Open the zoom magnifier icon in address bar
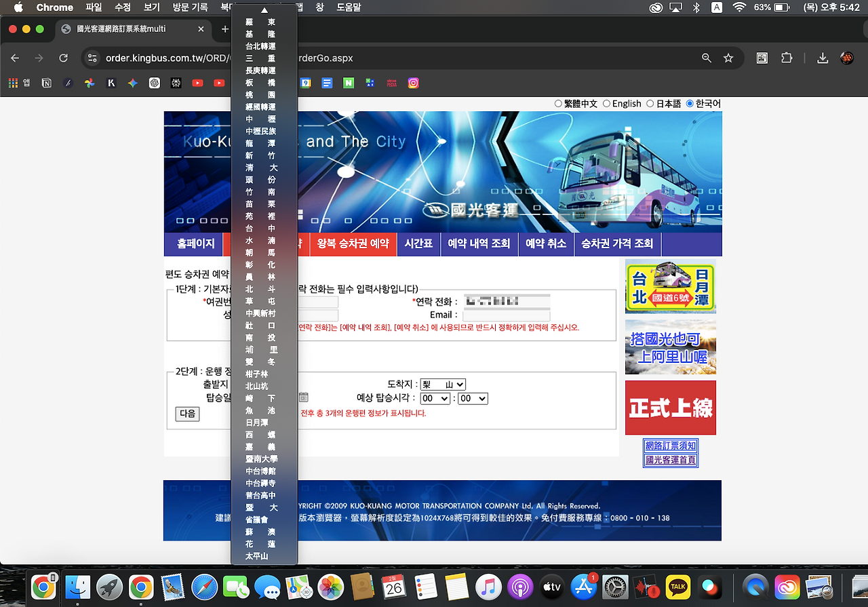 [707, 58]
